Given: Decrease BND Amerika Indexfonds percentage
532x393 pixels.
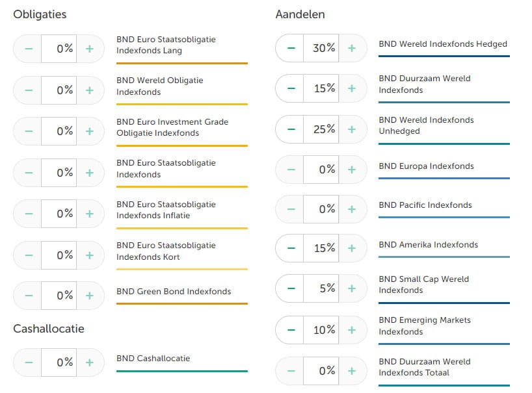Looking at the screenshot, I should point(291,248).
